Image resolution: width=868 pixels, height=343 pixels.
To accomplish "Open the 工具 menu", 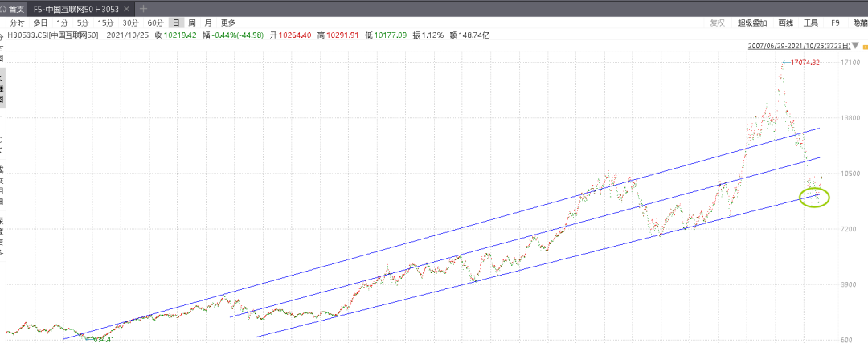I will (x=810, y=22).
